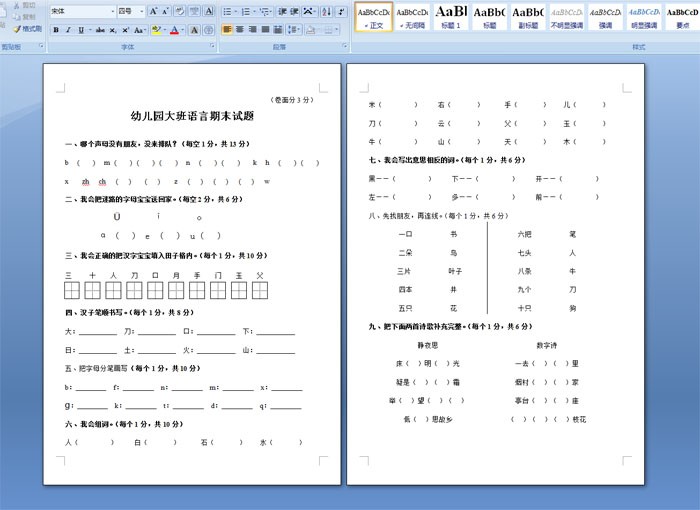Open the highlight color dropdown arrow
The height and width of the screenshot is (510, 700).
pyautogui.click(x=165, y=30)
